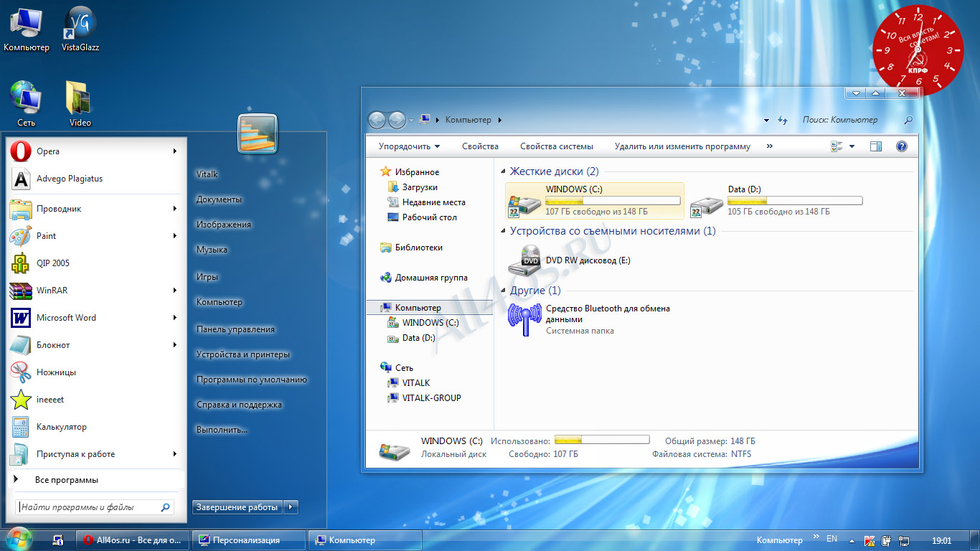Click EN language indicator in tray
The height and width of the screenshot is (551, 980).
tap(832, 539)
